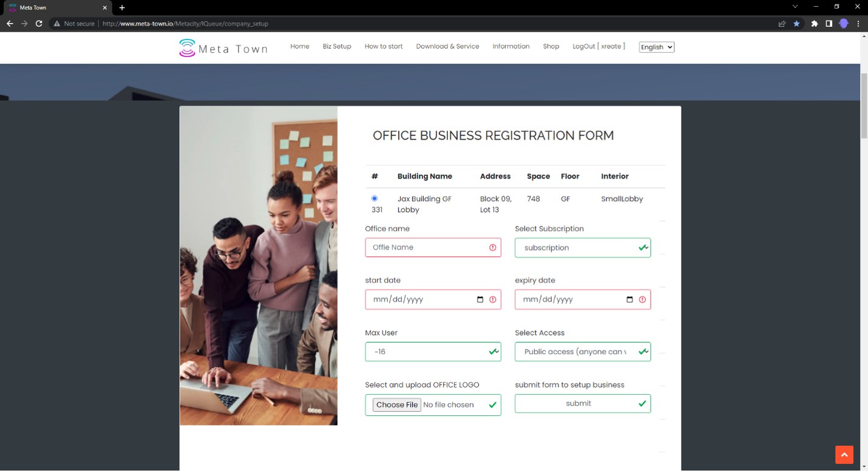868x473 pixels.
Task: Open the tab search chevron in title bar
Action: 795,7
